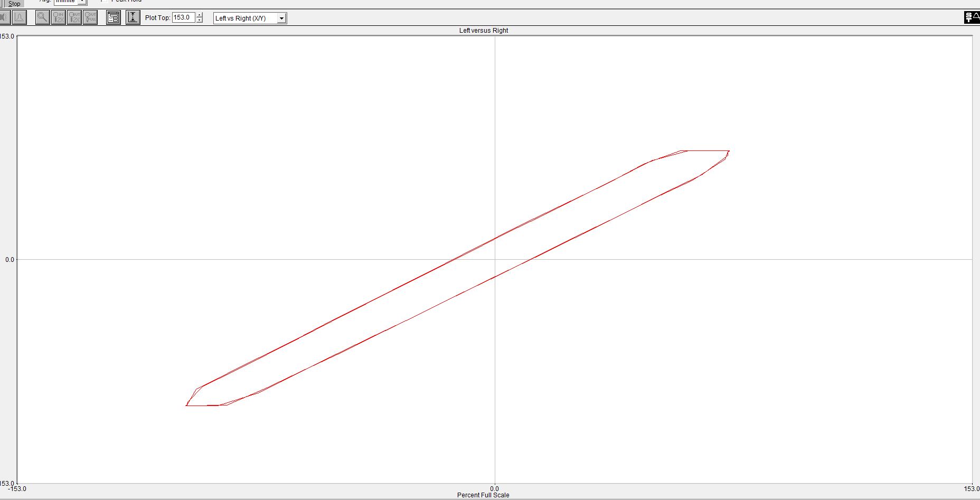Screen dimensions: 980x500
Task: Zoom in 2X on the plot
Action: pos(59,17)
